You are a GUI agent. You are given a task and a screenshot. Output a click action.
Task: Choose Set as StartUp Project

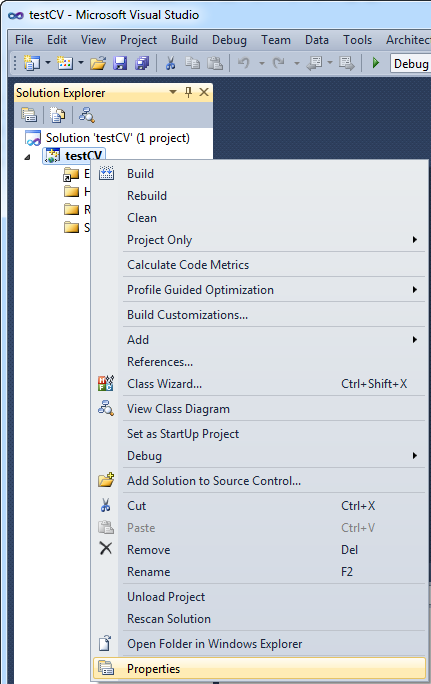click(183, 434)
